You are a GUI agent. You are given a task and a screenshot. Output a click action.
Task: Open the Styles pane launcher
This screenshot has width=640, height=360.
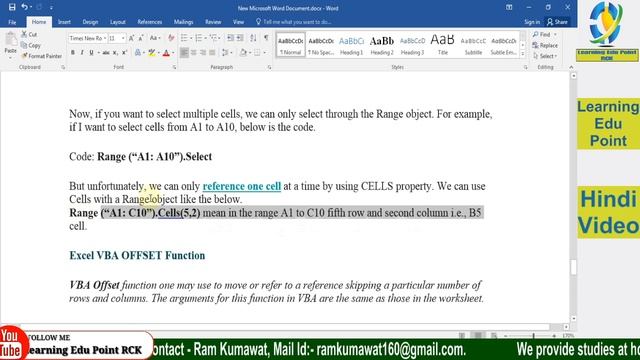click(525, 67)
